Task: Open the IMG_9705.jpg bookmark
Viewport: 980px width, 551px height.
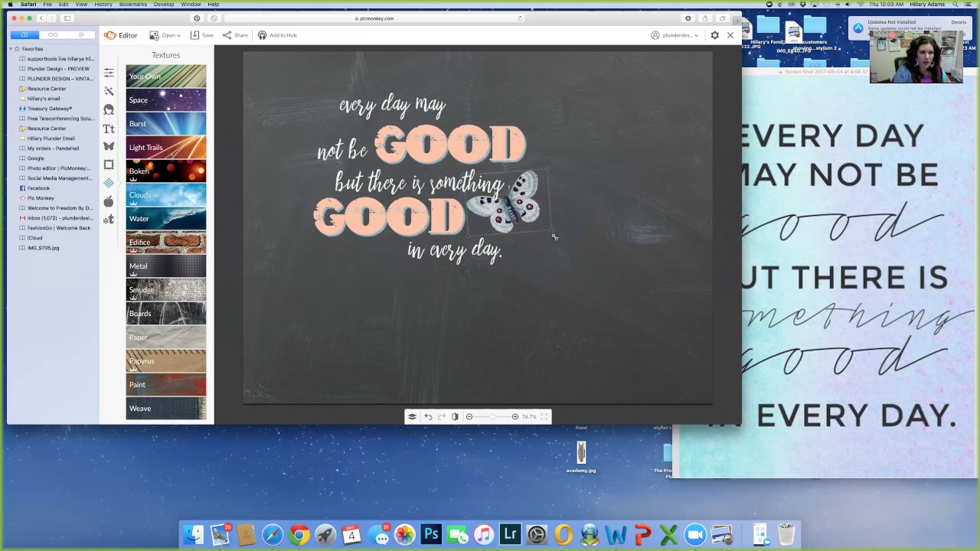Action: 43,248
